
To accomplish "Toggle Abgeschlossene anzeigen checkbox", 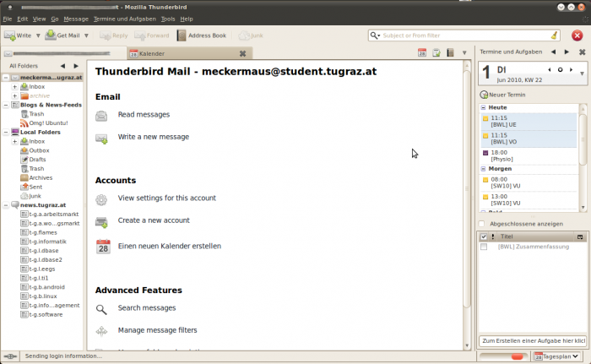I will tap(482, 224).
